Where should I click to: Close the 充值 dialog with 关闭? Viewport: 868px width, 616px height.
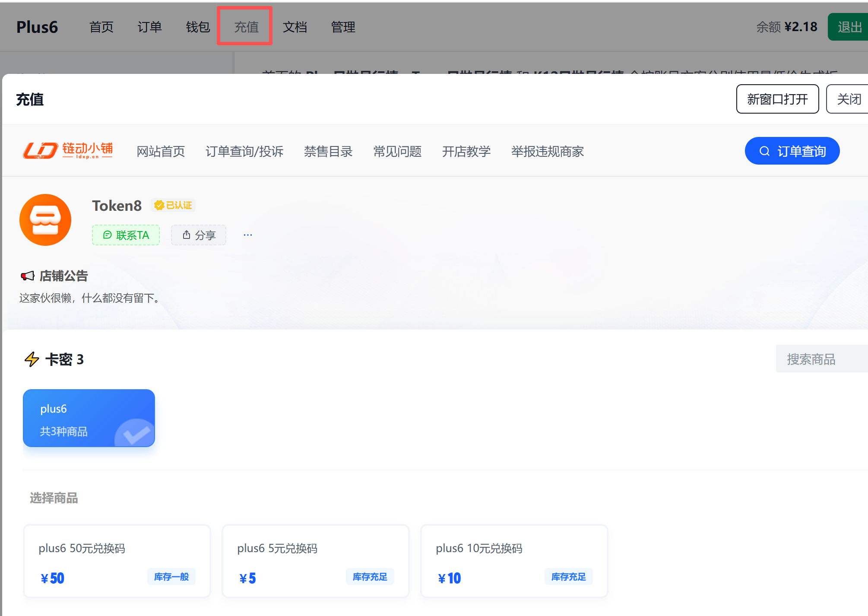848,99
